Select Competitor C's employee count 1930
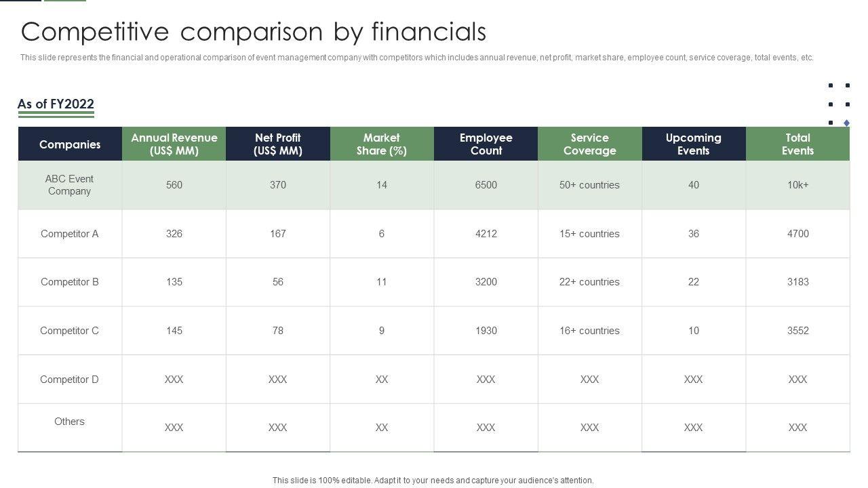This screenshot has width=868, height=488. point(486,331)
